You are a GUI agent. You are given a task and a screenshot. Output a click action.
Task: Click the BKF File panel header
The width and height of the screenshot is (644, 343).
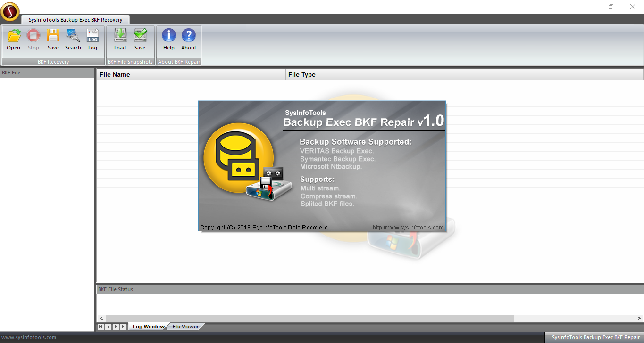click(x=47, y=73)
